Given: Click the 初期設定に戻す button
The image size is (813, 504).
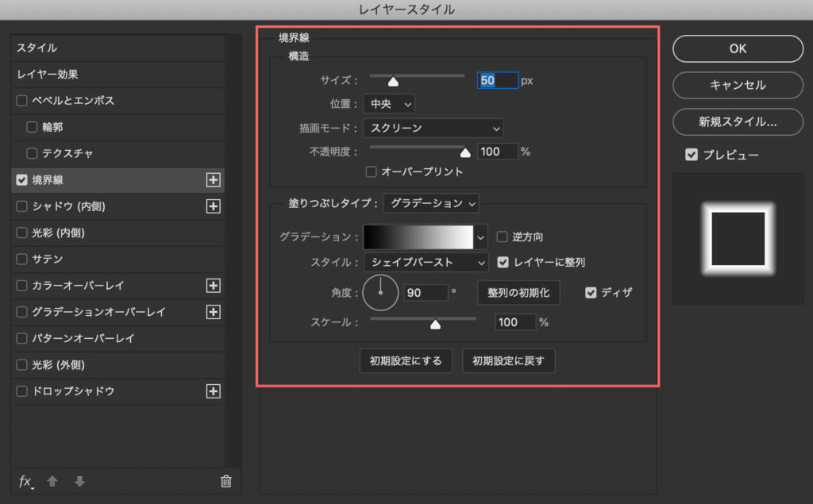Looking at the screenshot, I should coord(508,361).
